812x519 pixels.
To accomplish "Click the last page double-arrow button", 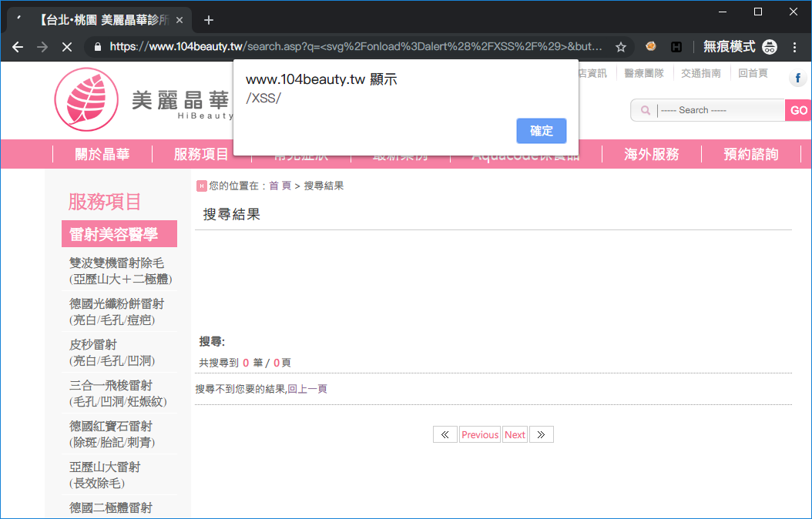I will click(541, 434).
